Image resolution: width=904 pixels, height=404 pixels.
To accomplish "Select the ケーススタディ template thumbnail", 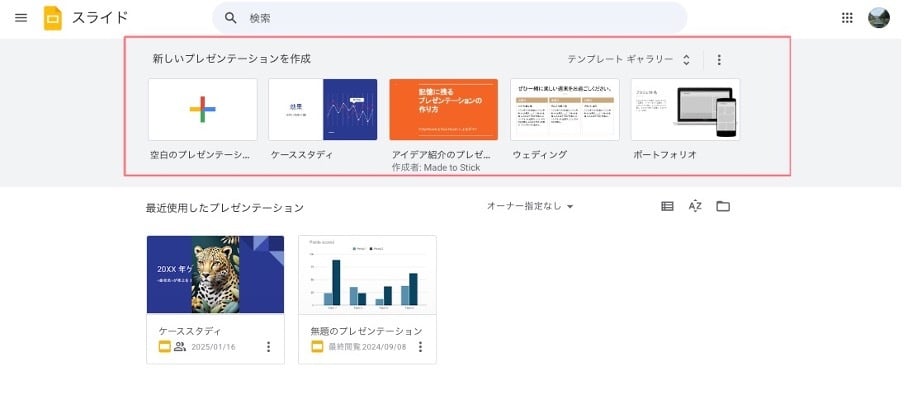I will coord(323,110).
